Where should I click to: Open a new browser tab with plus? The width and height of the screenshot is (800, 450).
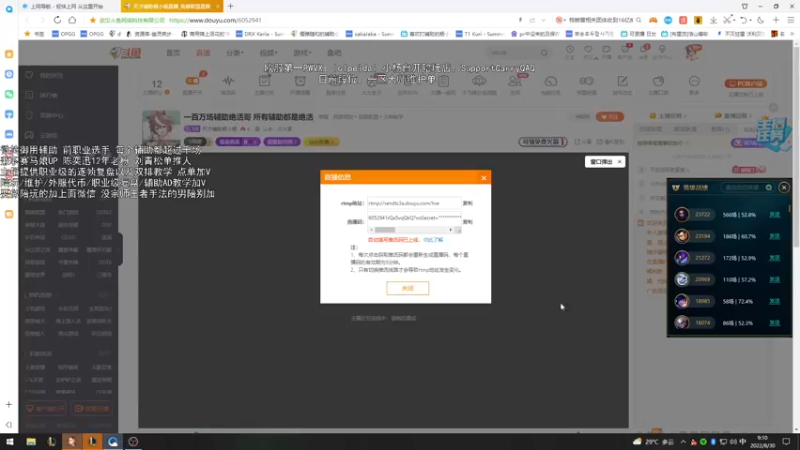(231, 6)
